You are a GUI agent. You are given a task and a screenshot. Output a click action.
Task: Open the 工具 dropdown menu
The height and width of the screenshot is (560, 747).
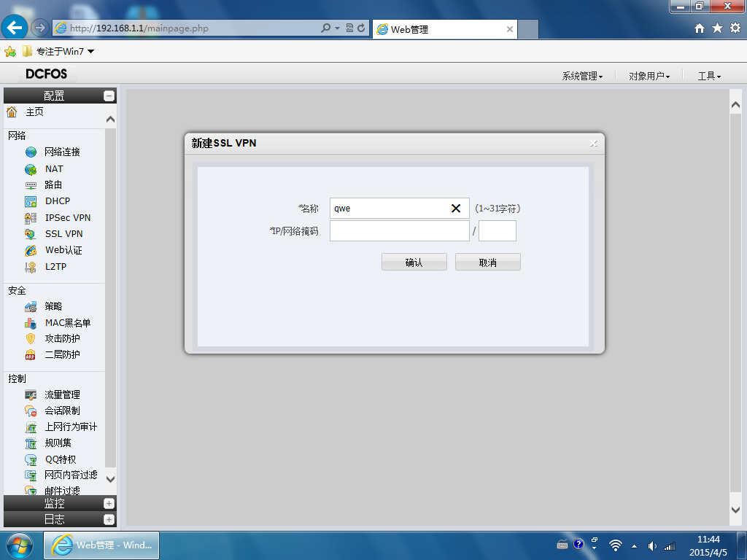pos(709,76)
